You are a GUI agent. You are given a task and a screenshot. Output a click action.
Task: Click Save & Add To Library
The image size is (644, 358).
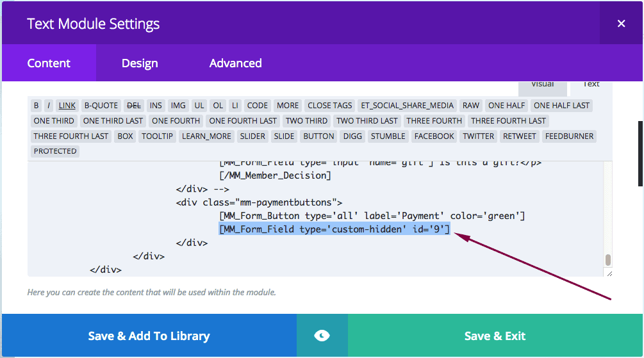coord(149,336)
